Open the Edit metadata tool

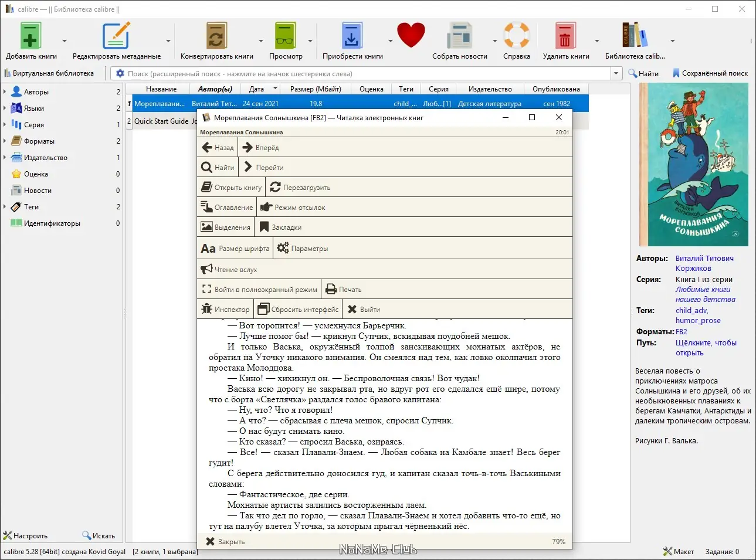pos(116,36)
